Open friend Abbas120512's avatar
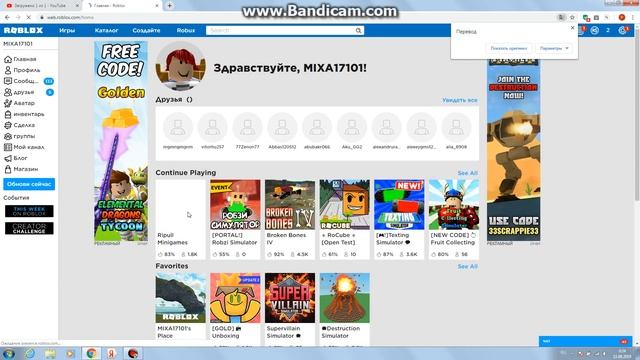This screenshot has height=360, width=640. pos(282,127)
